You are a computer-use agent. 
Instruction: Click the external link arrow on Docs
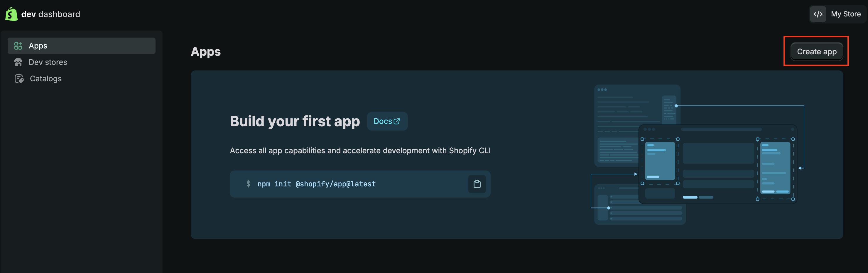397,121
